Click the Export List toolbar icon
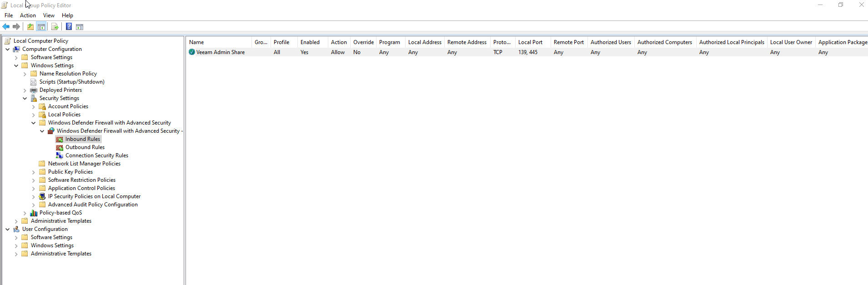The image size is (868, 285). coord(55,27)
